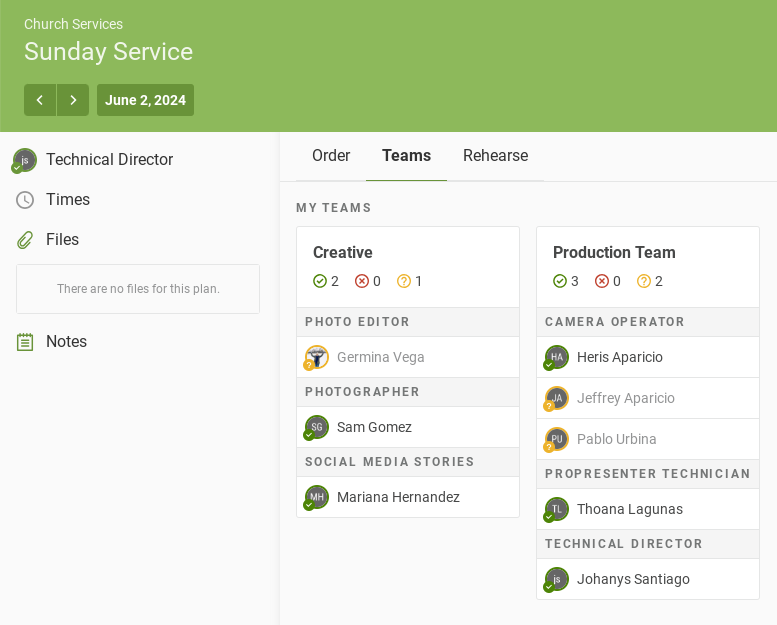Open the Creative team card header
Screen dimensions: 777x625
pos(343,253)
